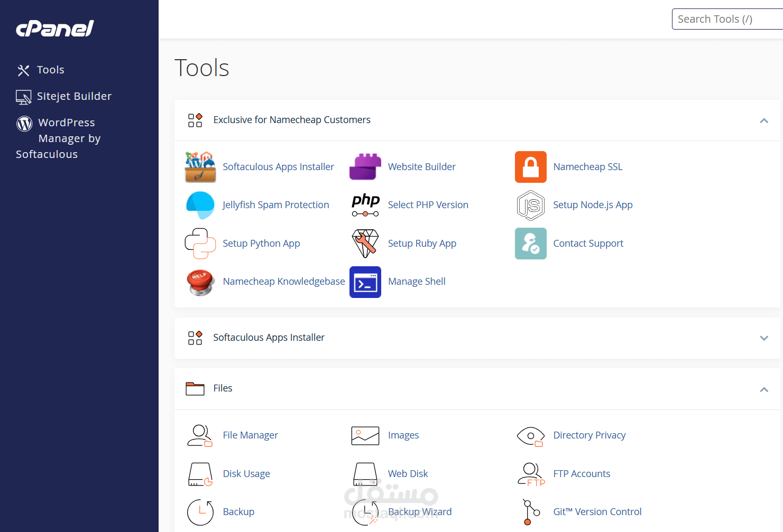
Task: Open the FTP Accounts link
Action: pyautogui.click(x=582, y=474)
